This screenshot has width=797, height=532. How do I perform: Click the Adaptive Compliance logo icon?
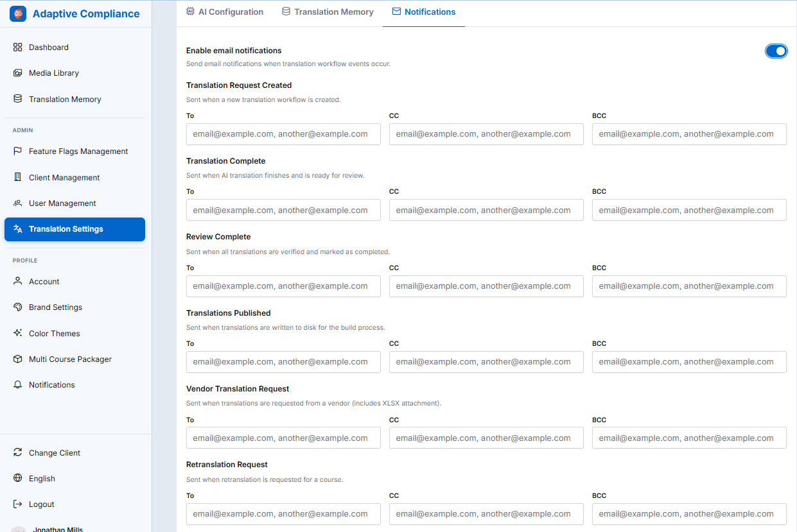18,13
